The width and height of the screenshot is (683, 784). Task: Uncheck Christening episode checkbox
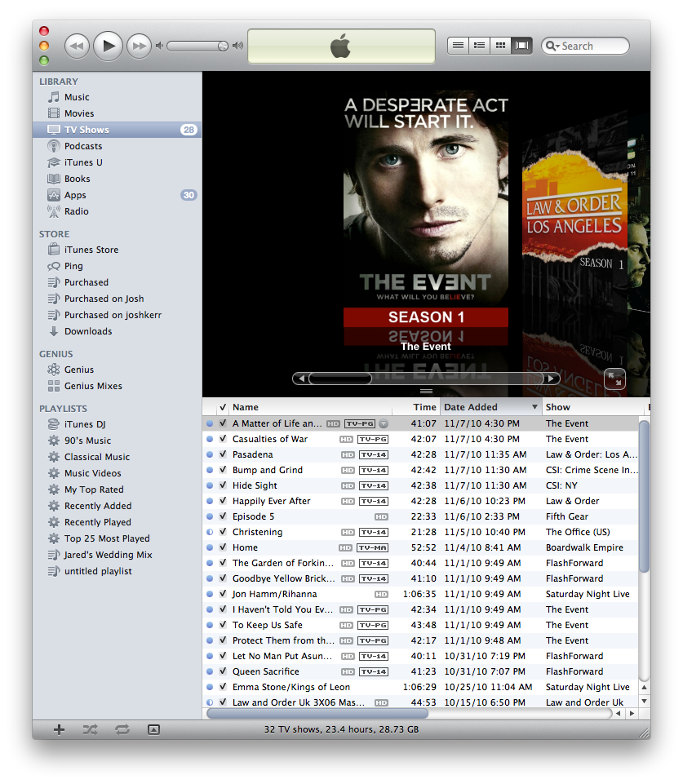(223, 532)
